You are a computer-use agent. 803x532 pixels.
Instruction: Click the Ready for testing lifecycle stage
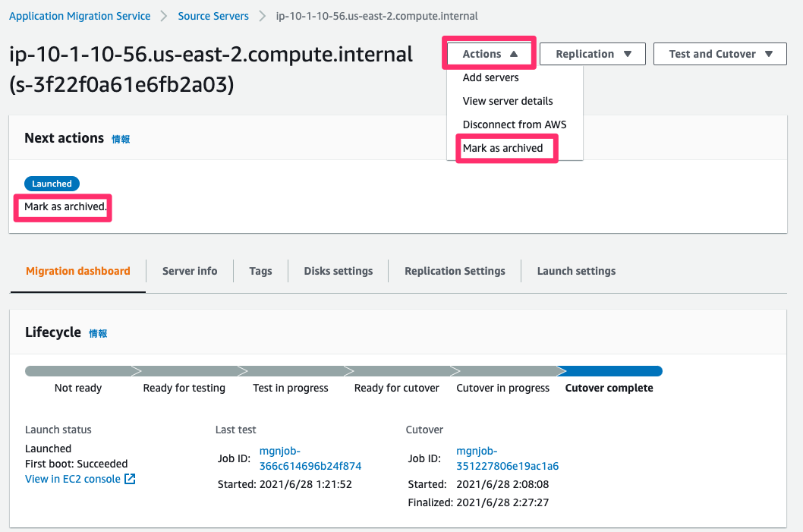pyautogui.click(x=184, y=388)
